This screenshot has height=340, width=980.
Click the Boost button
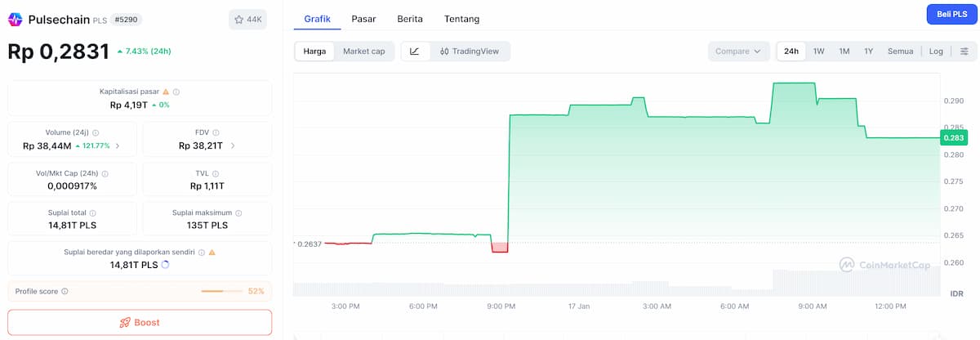click(140, 322)
